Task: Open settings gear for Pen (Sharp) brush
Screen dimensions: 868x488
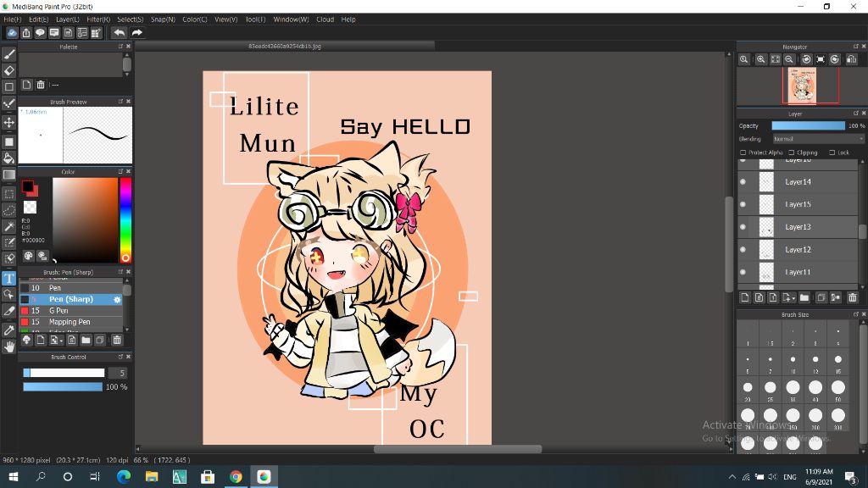Action: pyautogui.click(x=117, y=299)
